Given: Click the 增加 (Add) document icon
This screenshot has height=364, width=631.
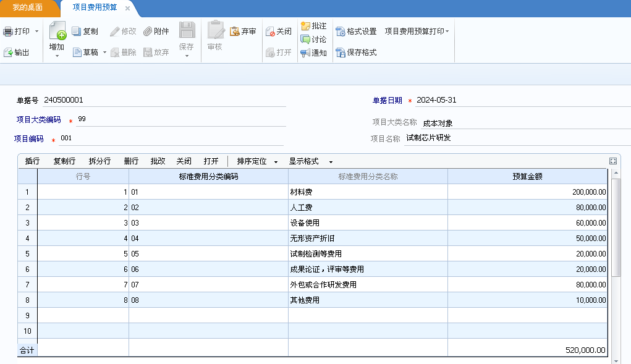Looking at the screenshot, I should tap(57, 31).
